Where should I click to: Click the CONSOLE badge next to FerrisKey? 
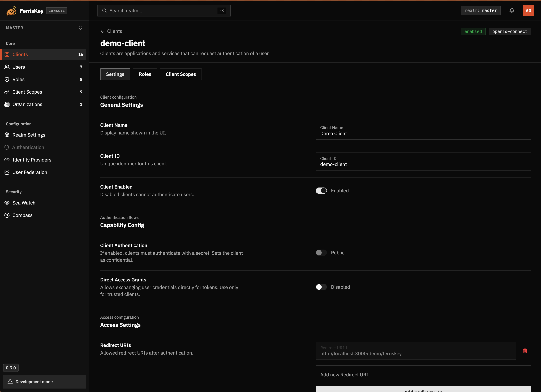coord(57,11)
